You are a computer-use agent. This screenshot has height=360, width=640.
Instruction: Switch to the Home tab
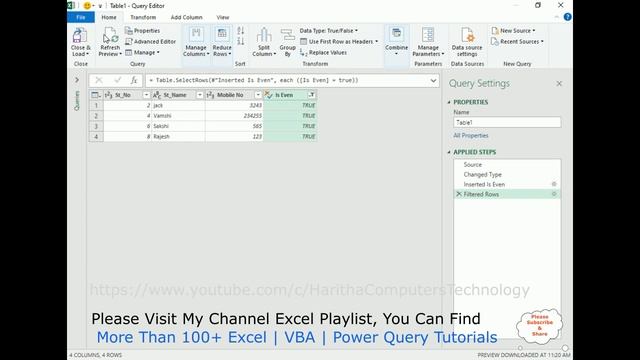pyautogui.click(x=109, y=17)
